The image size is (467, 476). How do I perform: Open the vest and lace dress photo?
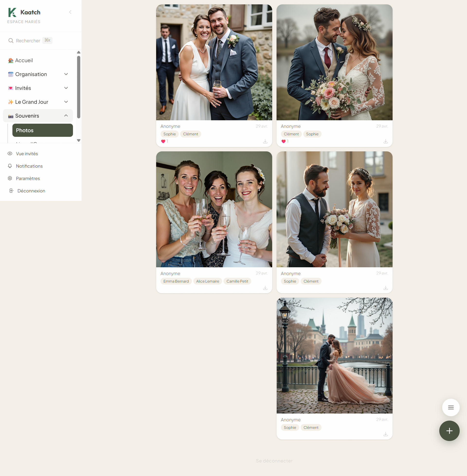334,209
